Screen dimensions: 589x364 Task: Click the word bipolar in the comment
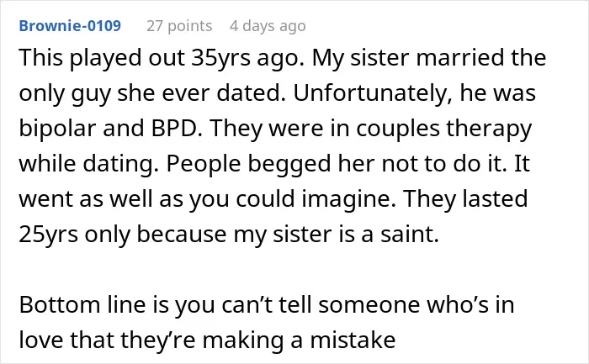[x=57, y=128]
